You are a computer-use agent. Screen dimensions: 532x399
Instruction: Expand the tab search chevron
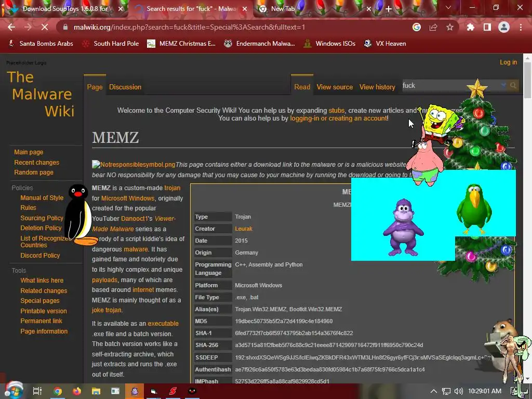pyautogui.click(x=448, y=7)
